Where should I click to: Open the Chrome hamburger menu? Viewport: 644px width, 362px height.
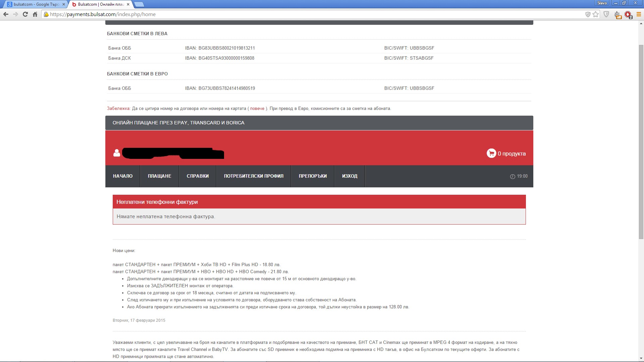point(639,14)
